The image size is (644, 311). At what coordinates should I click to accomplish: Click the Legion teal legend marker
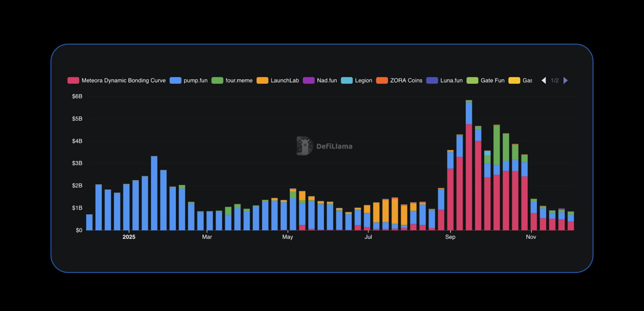click(x=348, y=80)
